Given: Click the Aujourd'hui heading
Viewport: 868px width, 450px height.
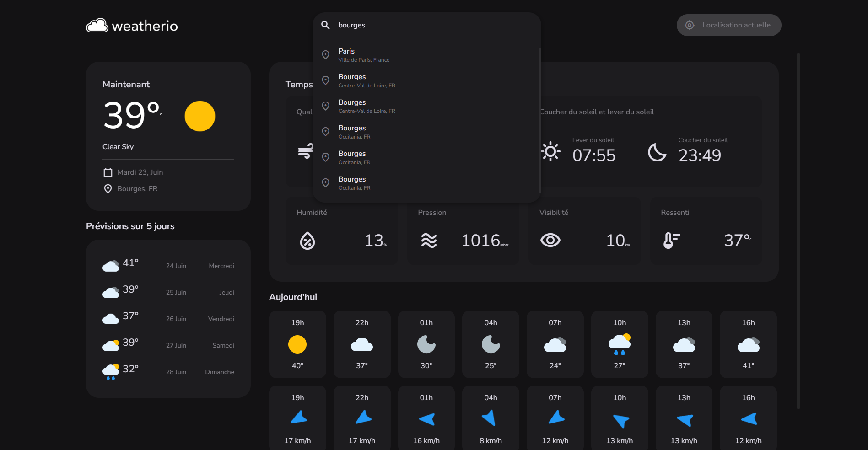Looking at the screenshot, I should click(293, 297).
